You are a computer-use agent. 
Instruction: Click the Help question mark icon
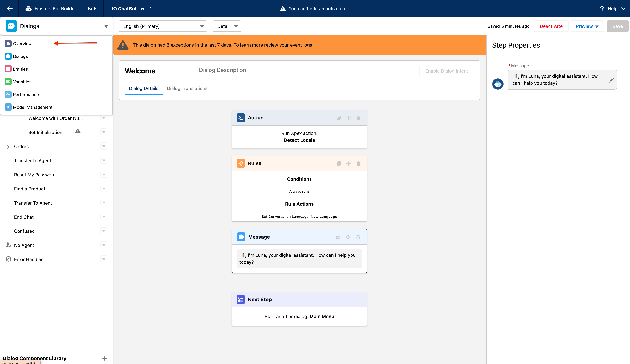602,8
